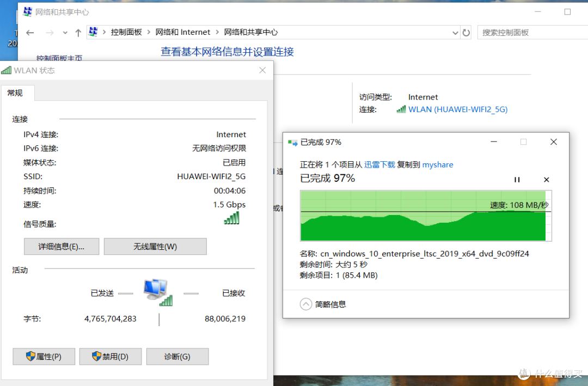Select sent bytes 4,765,704,283

[110, 318]
